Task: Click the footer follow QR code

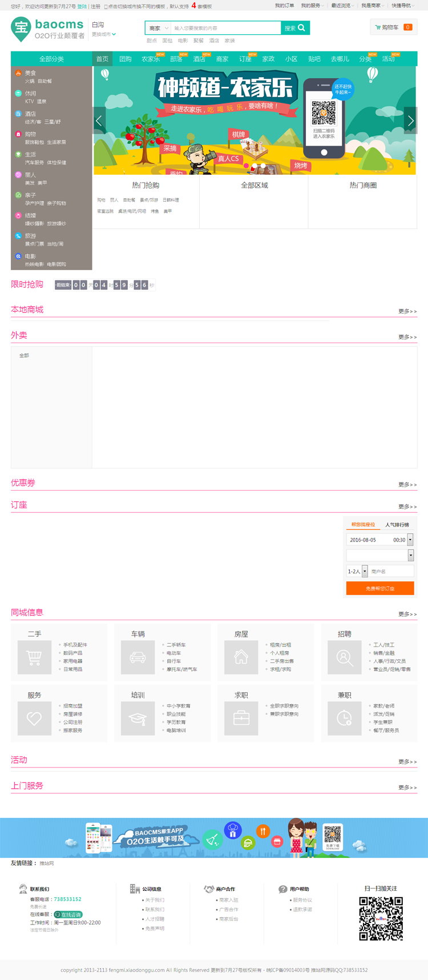Action: pos(381,919)
